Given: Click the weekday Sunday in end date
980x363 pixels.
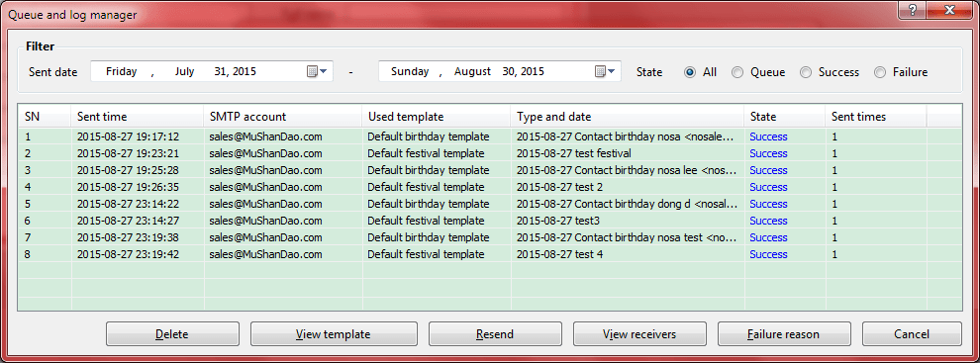Looking at the screenshot, I should (410, 71).
